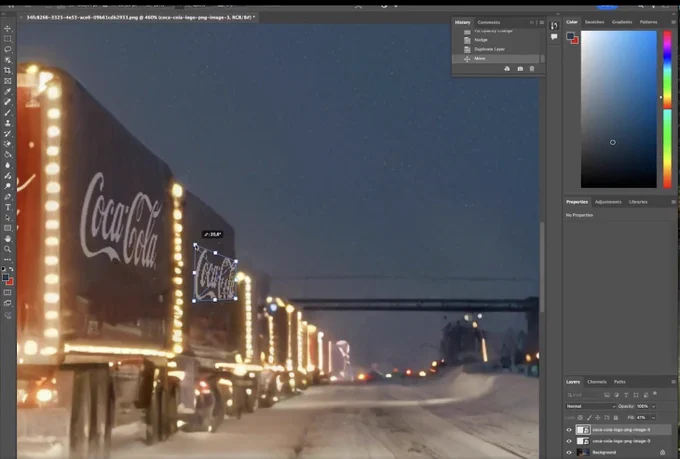Toggle lock all for layer
Viewport: 680px width, 459px height.
[615, 417]
